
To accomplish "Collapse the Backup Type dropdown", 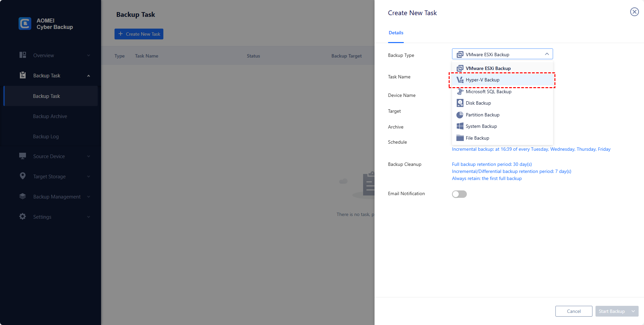I will 547,54.
